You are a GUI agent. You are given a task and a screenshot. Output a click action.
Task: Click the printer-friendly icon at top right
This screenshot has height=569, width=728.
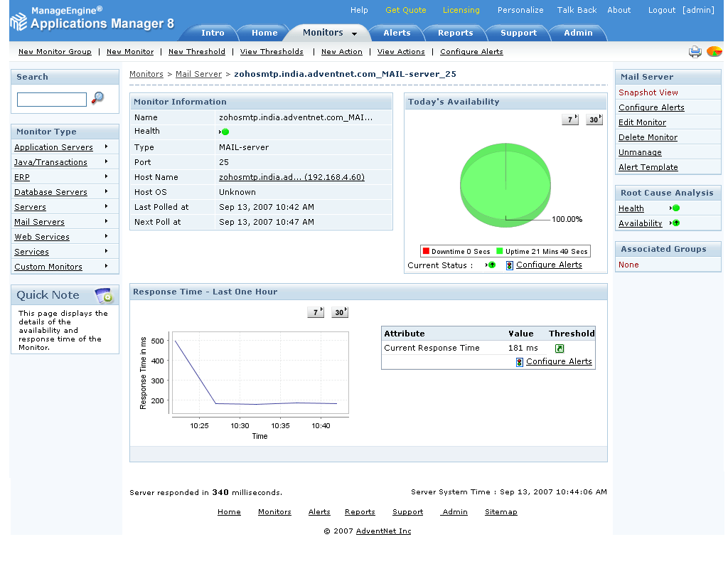pyautogui.click(x=695, y=51)
